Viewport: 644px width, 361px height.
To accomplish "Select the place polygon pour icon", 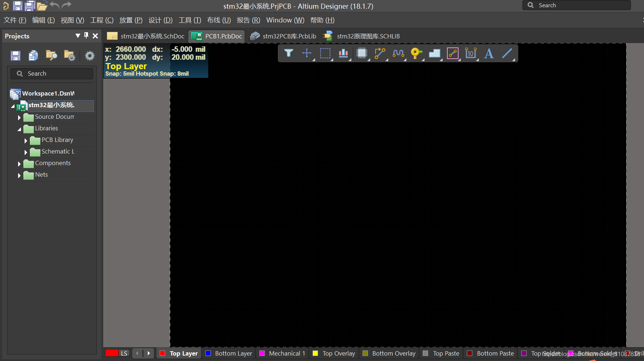I will (434, 53).
